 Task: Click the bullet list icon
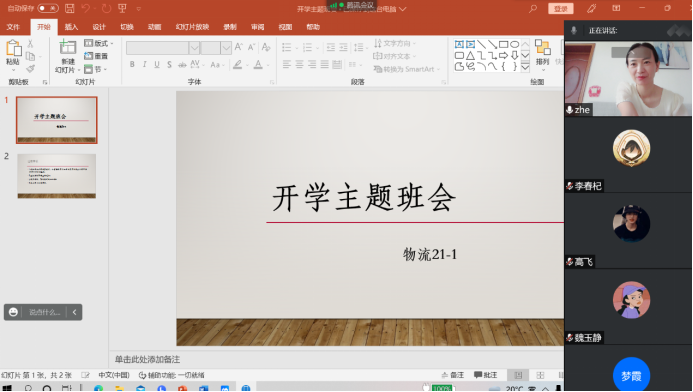coord(287,47)
